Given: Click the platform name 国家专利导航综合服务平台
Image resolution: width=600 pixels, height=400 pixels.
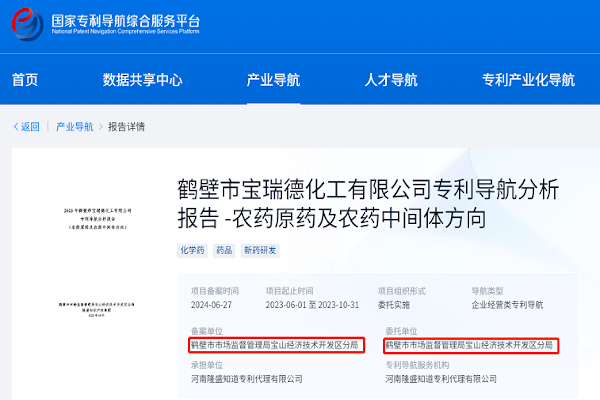Looking at the screenshot, I should [x=126, y=21].
